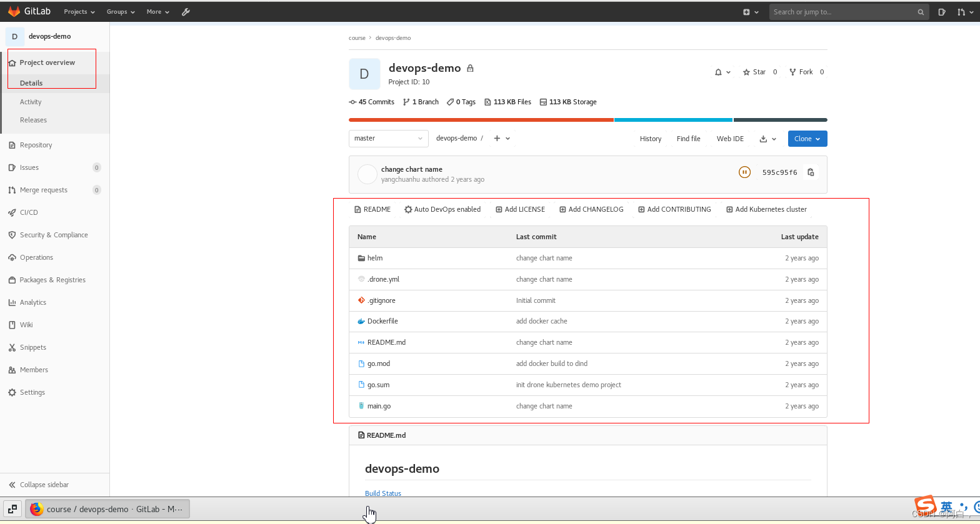Open the go.sum file
This screenshot has height=524, width=980.
[378, 385]
